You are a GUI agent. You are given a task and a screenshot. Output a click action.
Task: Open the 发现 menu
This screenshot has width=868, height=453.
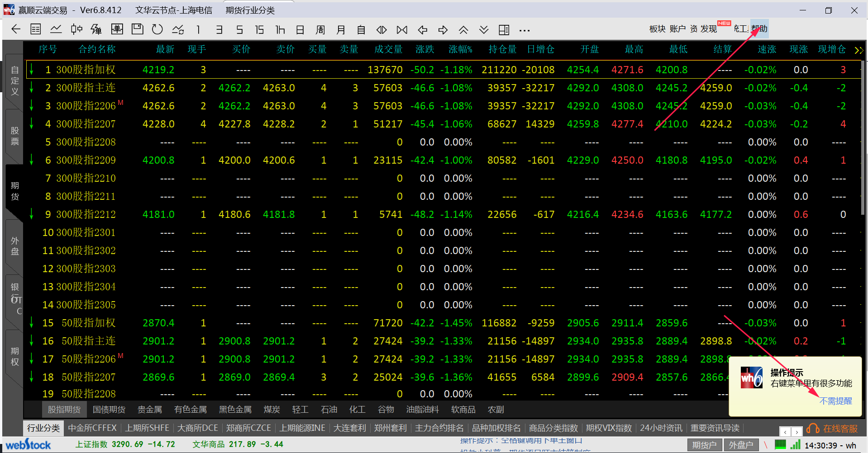[709, 29]
